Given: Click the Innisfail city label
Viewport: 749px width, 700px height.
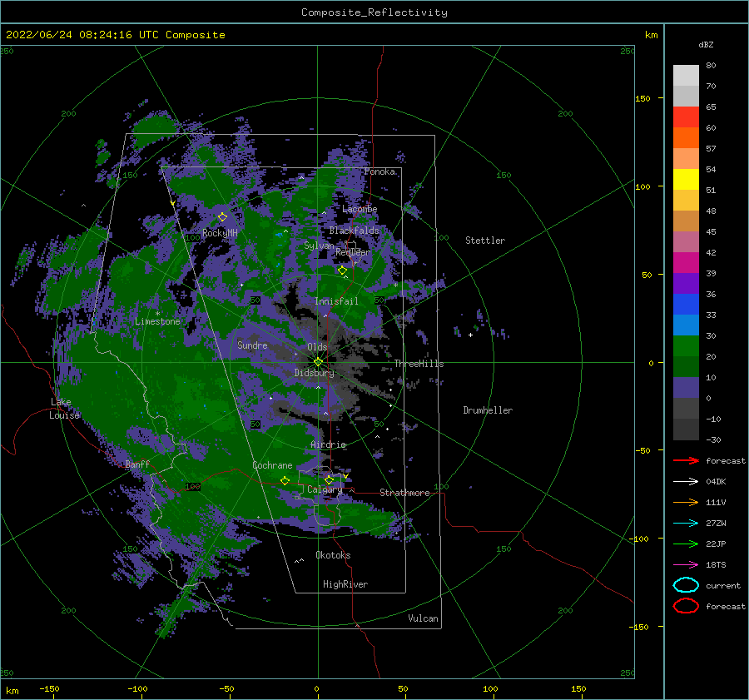Looking at the screenshot, I should point(336,301).
